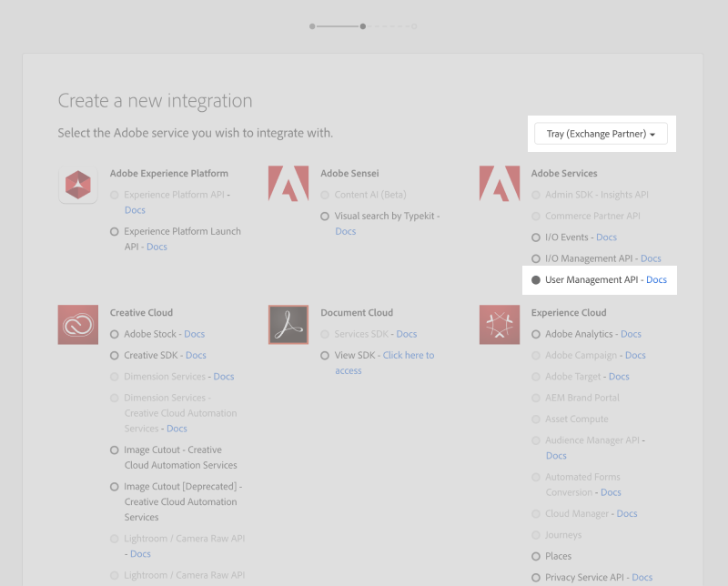Click the Adobe Experience Platform product icon
The image size is (728, 586).
pyautogui.click(x=77, y=185)
